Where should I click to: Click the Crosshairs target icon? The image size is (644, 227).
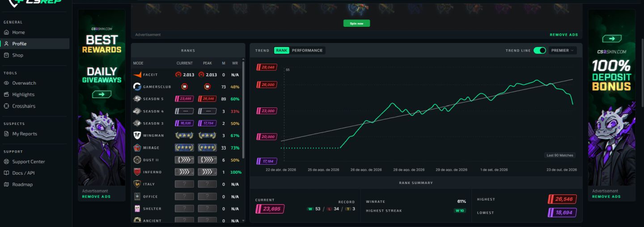6,106
